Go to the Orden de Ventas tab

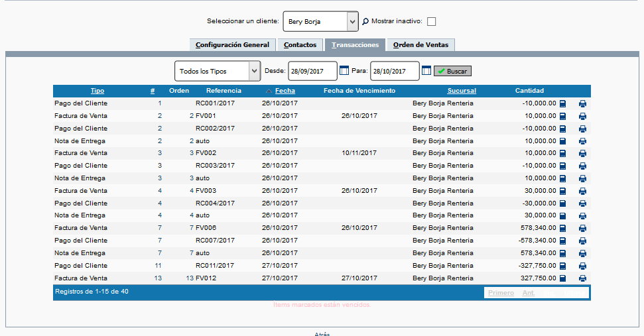[x=420, y=45]
